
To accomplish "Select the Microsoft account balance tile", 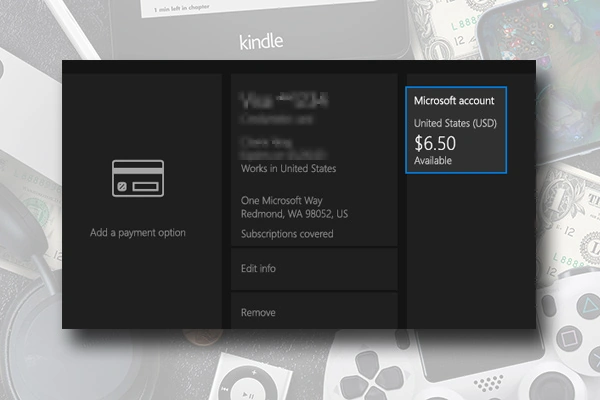I will click(456, 130).
